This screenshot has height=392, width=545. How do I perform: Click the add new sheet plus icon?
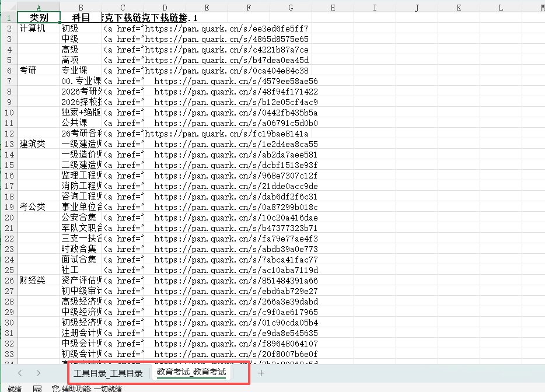(261, 373)
